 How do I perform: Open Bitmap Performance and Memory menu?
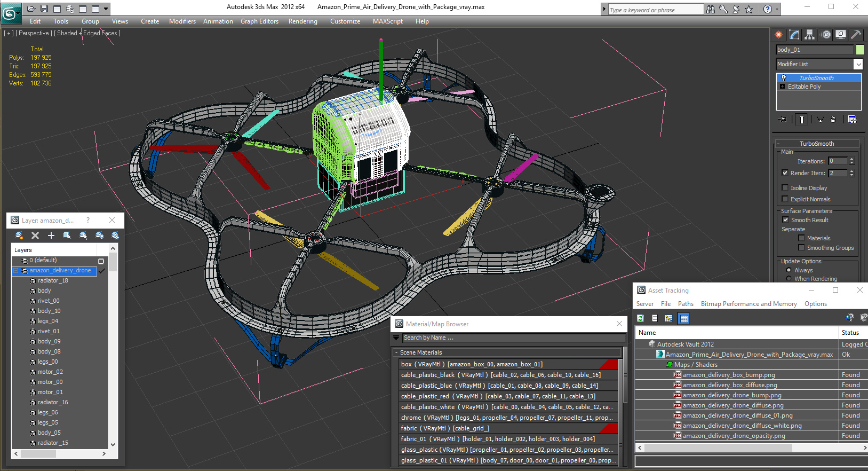[749, 304]
